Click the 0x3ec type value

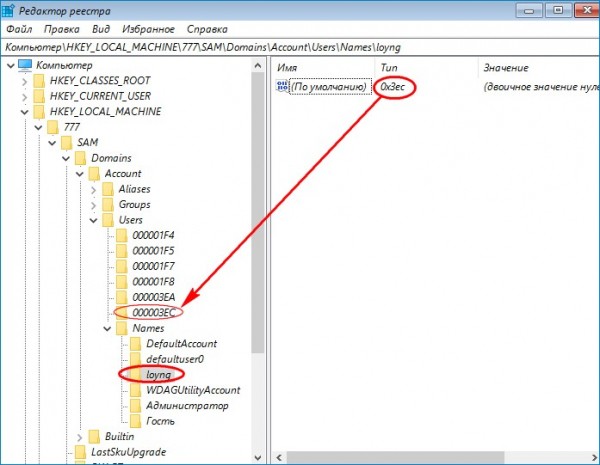(x=393, y=87)
